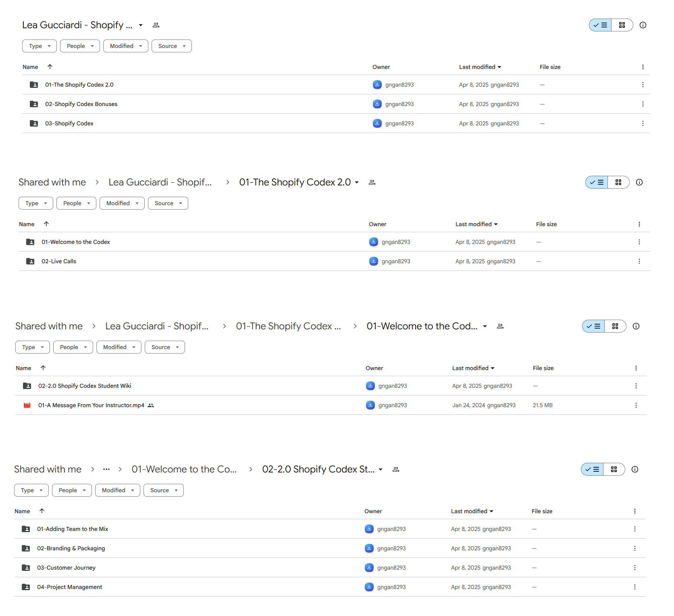
Task: Expand Source filter in top panel
Action: tap(172, 46)
